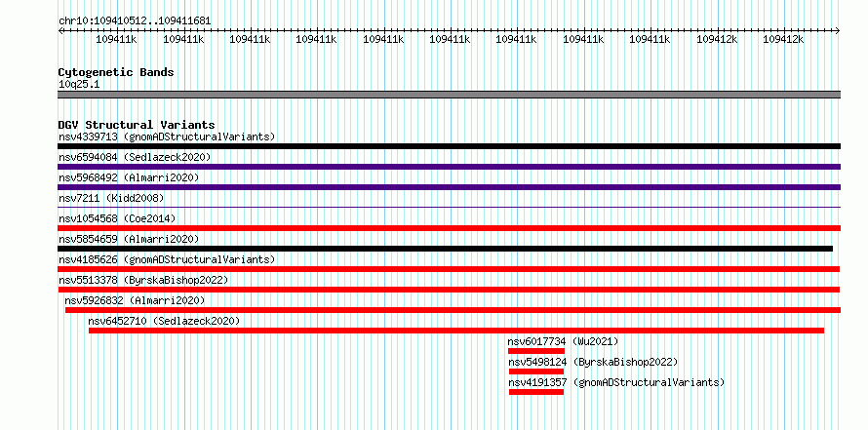Click the red nsv6452710 variant bar
Viewport: 868px width, 430px height.
456,331
